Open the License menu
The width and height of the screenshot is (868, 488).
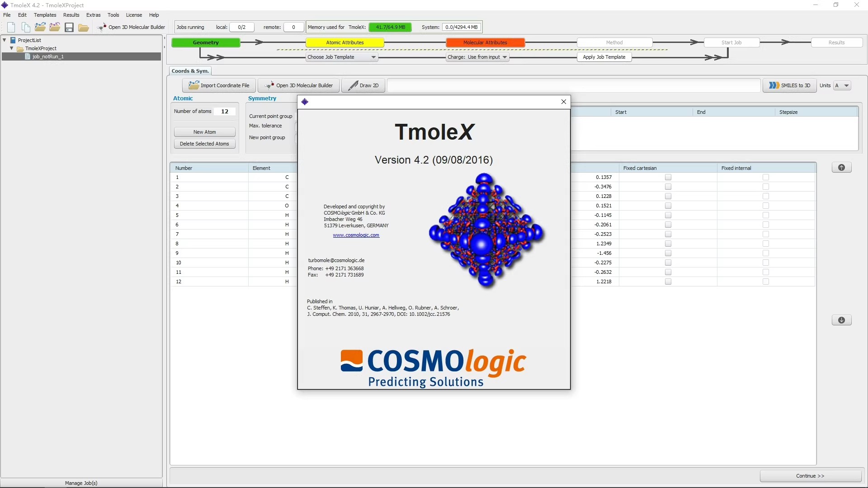point(134,15)
